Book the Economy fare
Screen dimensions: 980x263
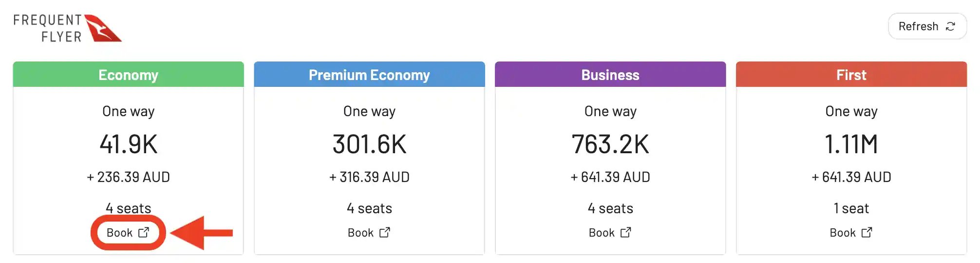128,233
